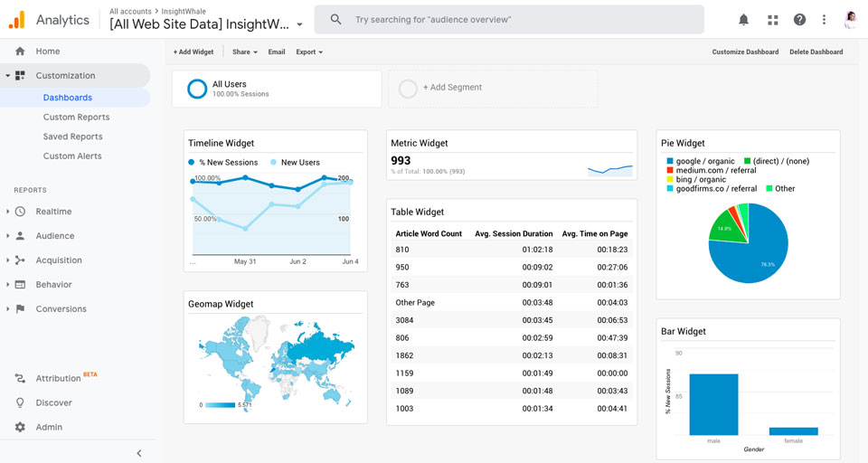868x463 pixels.
Task: Click the Customize Dashboard button
Action: (745, 52)
